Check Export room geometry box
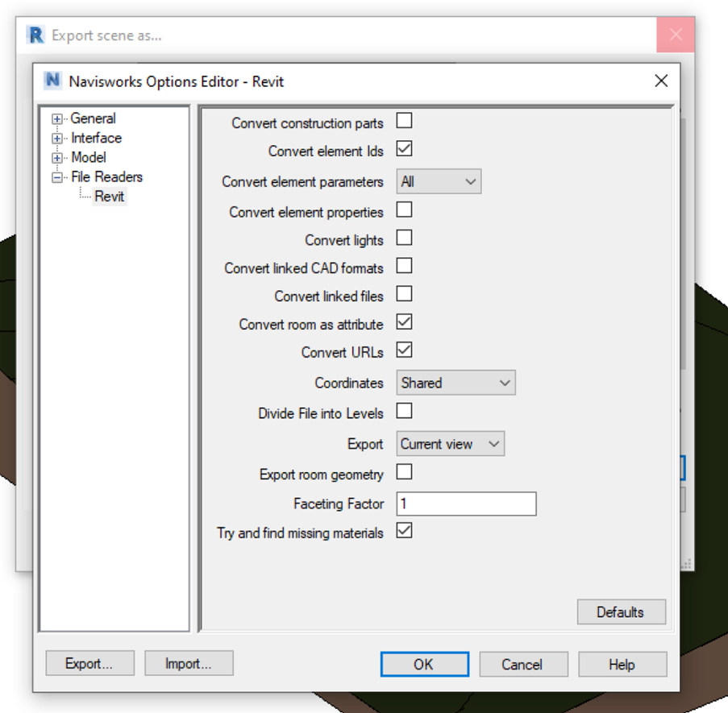 click(x=404, y=472)
